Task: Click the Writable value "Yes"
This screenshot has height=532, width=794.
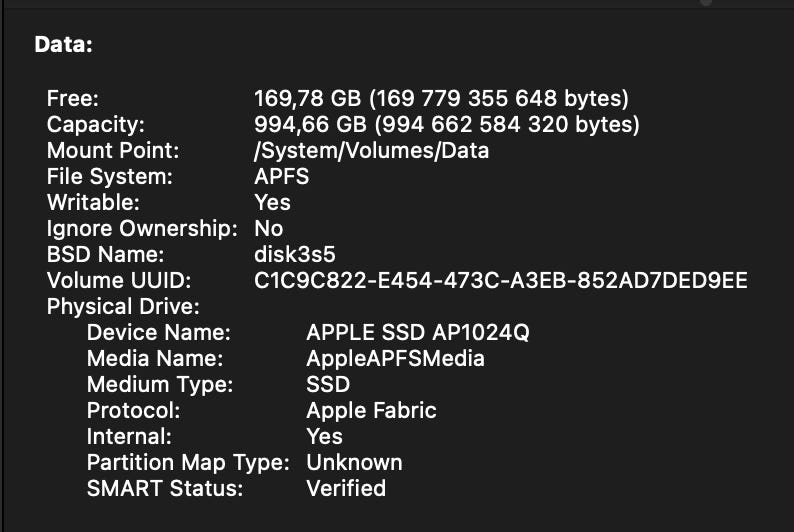Action: click(x=272, y=202)
